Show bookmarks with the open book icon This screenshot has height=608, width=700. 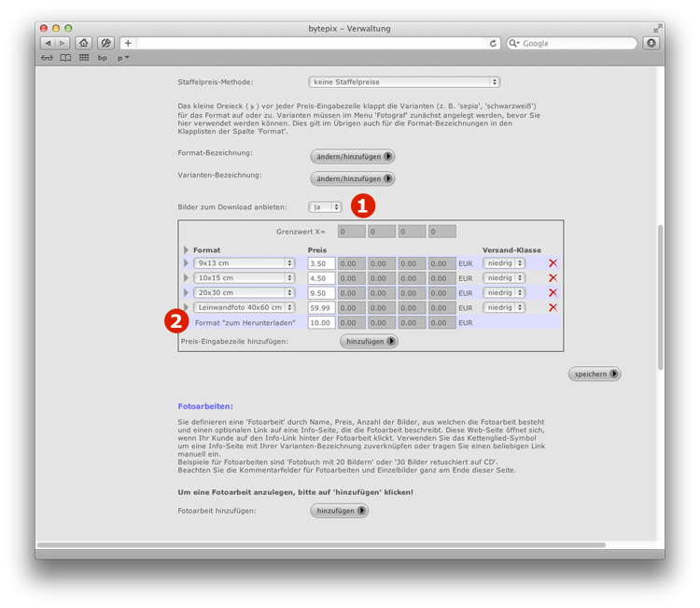[65, 58]
